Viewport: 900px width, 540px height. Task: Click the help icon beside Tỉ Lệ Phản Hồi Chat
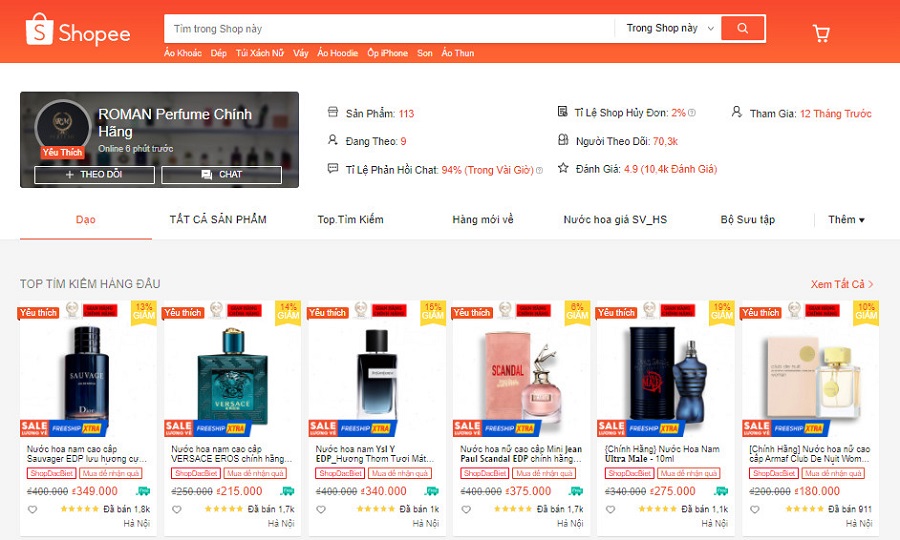(539, 170)
